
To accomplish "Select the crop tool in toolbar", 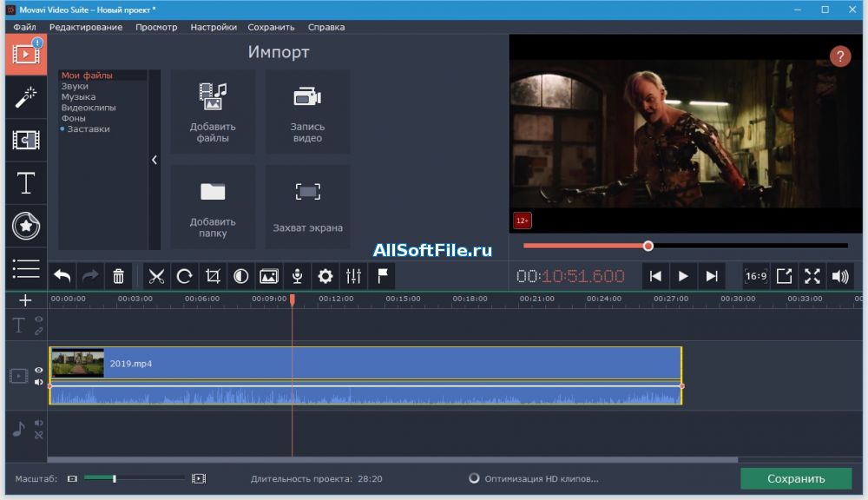I will [213, 276].
